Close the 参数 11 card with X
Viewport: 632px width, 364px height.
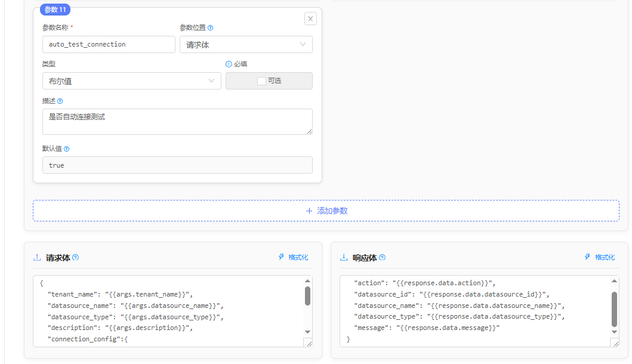point(310,18)
